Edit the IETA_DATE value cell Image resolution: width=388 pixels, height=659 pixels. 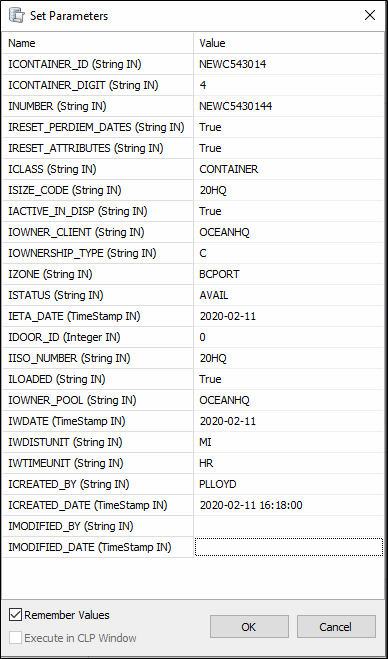coord(289,316)
